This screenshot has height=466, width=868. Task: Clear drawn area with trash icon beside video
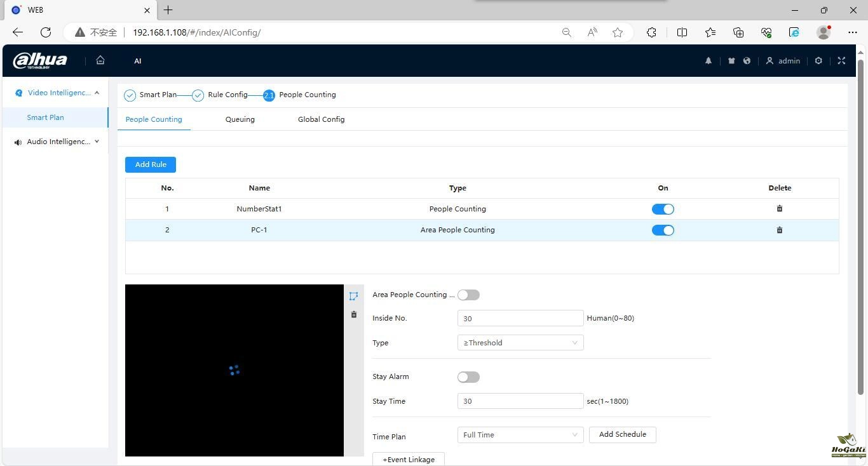tap(354, 314)
